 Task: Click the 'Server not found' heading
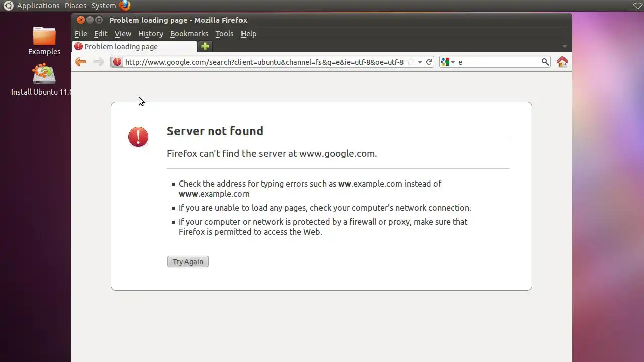point(215,131)
